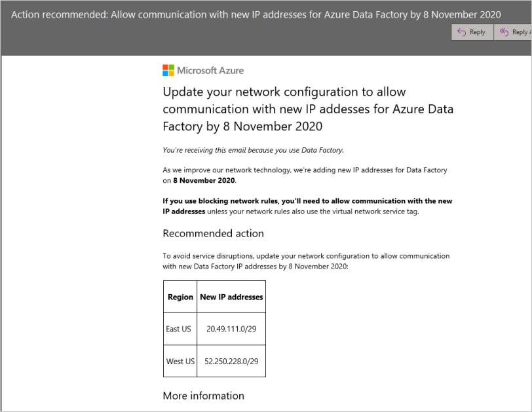Click the 52.250.228.0/29 IP address cell
The height and width of the screenshot is (412, 532).
coord(231,361)
